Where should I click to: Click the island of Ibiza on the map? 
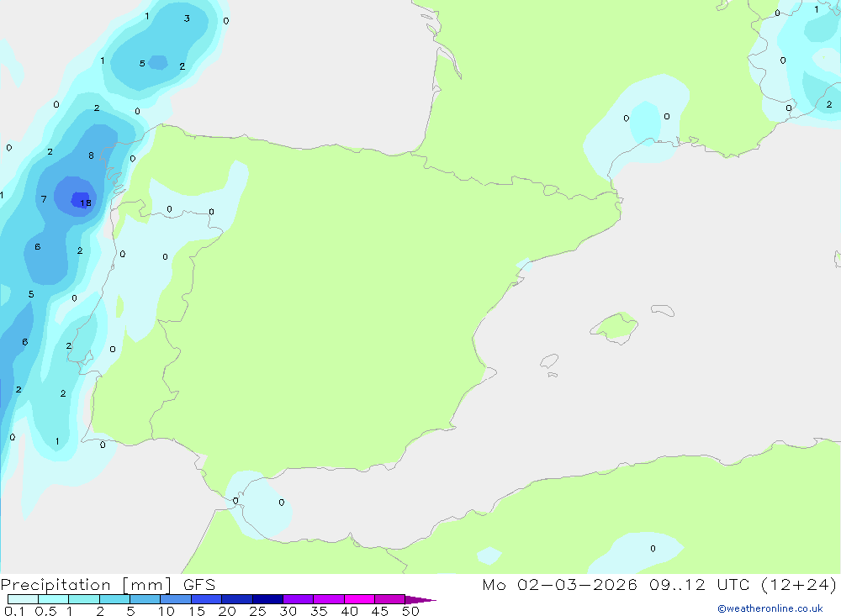[x=549, y=361]
